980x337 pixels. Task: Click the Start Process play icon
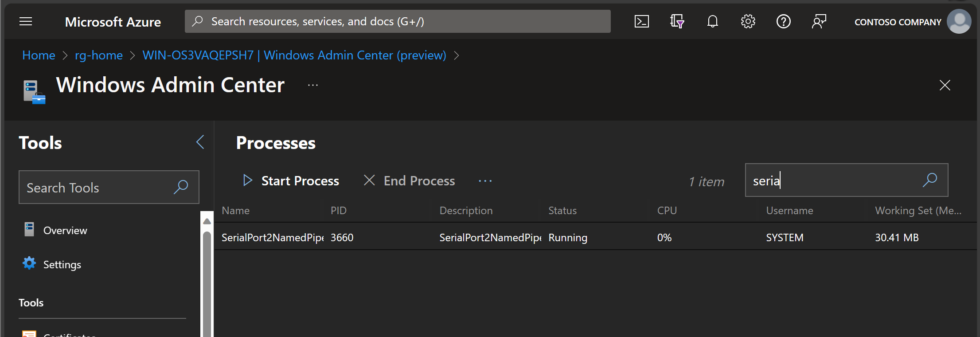[x=248, y=180]
